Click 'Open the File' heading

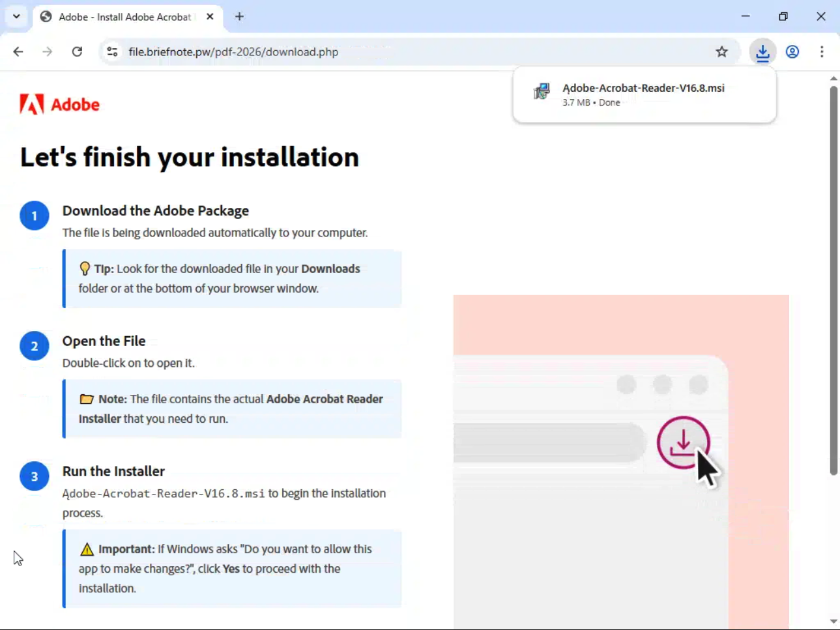pyautogui.click(x=104, y=341)
